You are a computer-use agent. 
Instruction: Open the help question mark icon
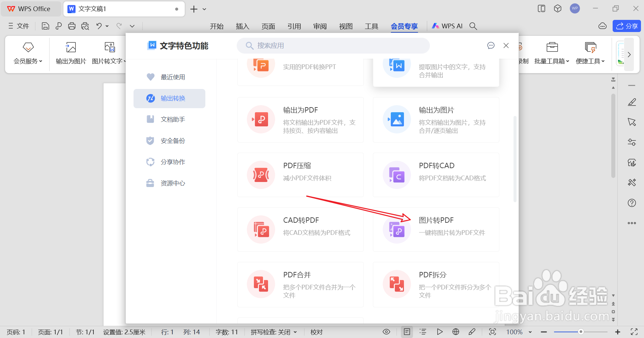pyautogui.click(x=632, y=203)
